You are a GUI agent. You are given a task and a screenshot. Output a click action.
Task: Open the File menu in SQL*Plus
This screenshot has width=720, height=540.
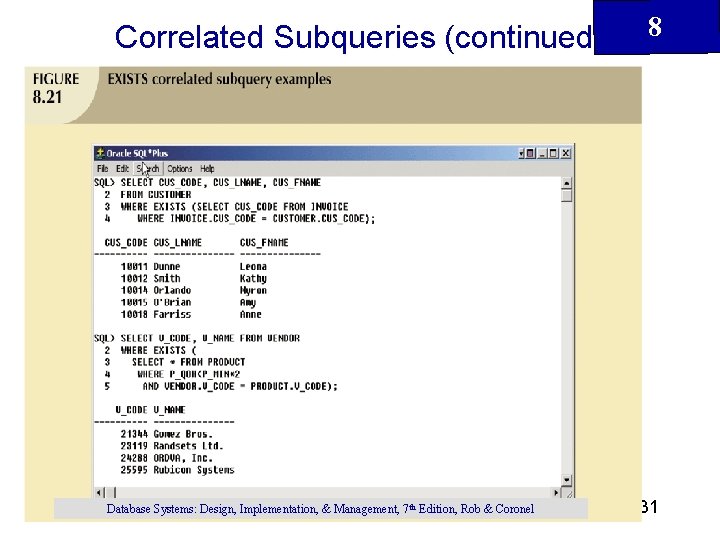[x=102, y=169]
